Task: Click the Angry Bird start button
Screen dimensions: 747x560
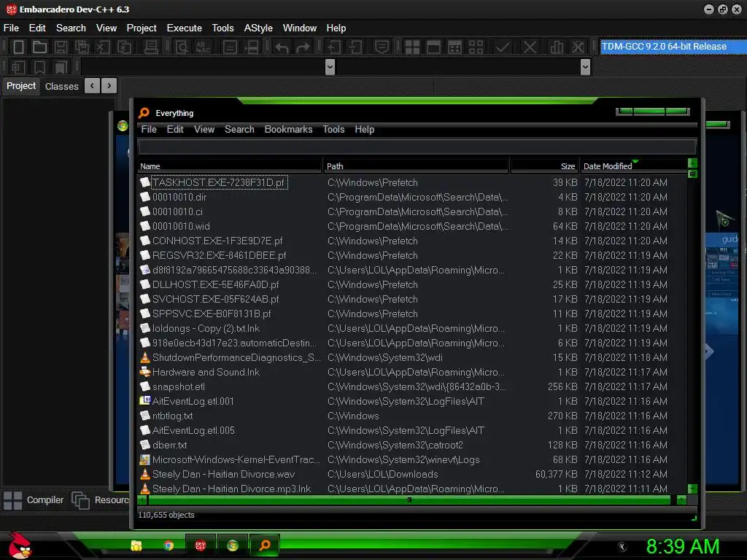Action: pyautogui.click(x=20, y=545)
